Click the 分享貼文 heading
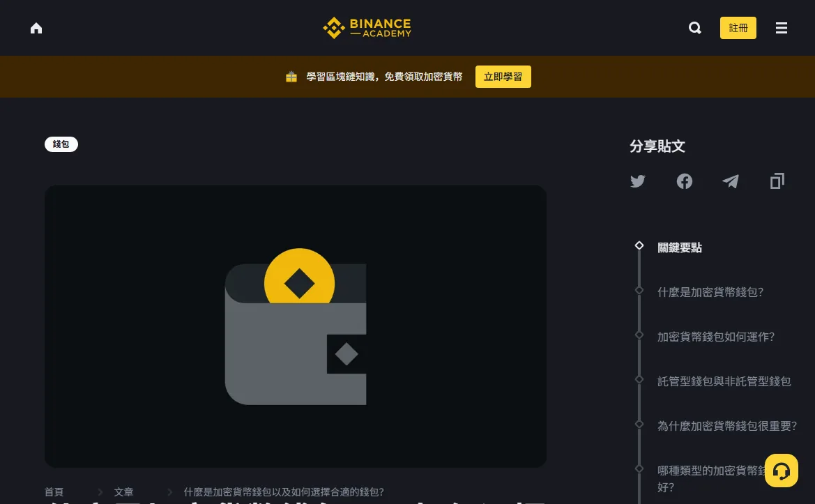 (x=657, y=146)
